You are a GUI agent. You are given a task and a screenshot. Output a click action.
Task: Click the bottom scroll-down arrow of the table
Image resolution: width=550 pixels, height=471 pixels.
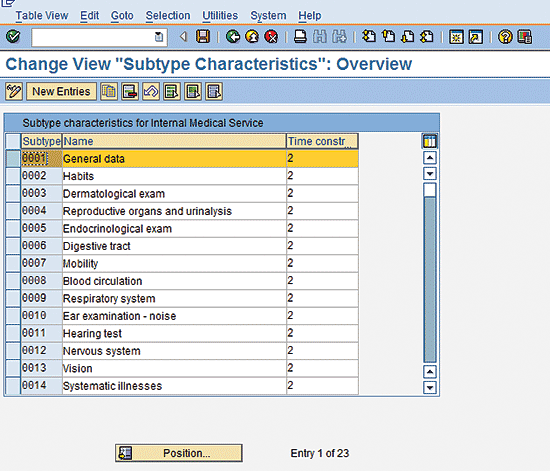[430, 388]
